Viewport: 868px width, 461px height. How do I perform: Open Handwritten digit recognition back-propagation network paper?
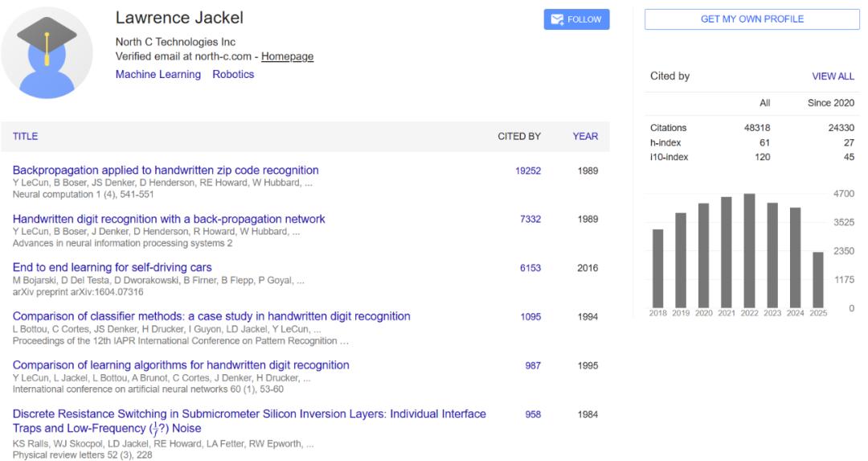[169, 219]
